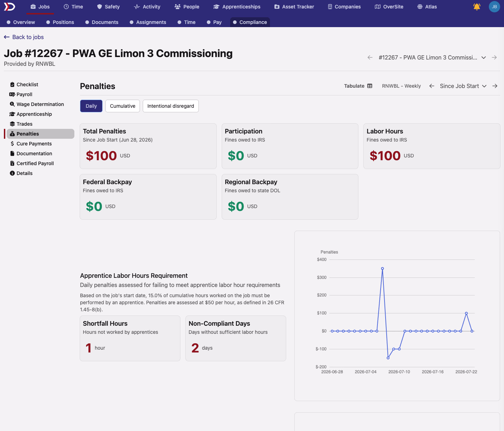Screen dimensions: 504x431
Task: Switch to the Assignments tab
Action: [148, 22]
